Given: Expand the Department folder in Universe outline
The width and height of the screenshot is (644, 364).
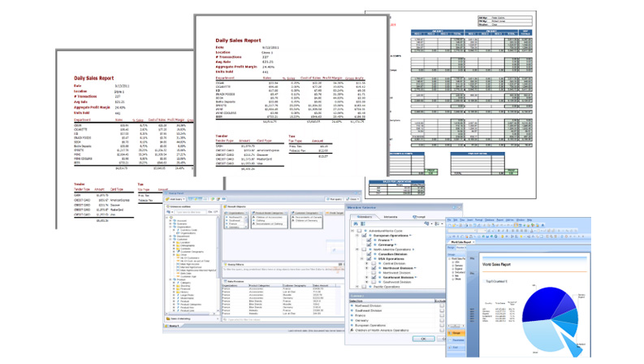Looking at the screenshot, I should tap(170, 236).
